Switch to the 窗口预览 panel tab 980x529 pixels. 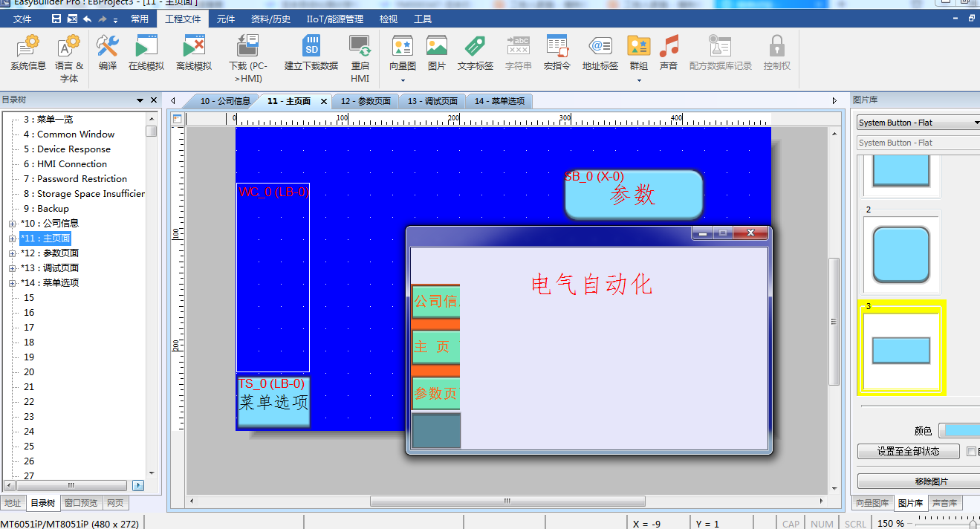(x=81, y=503)
